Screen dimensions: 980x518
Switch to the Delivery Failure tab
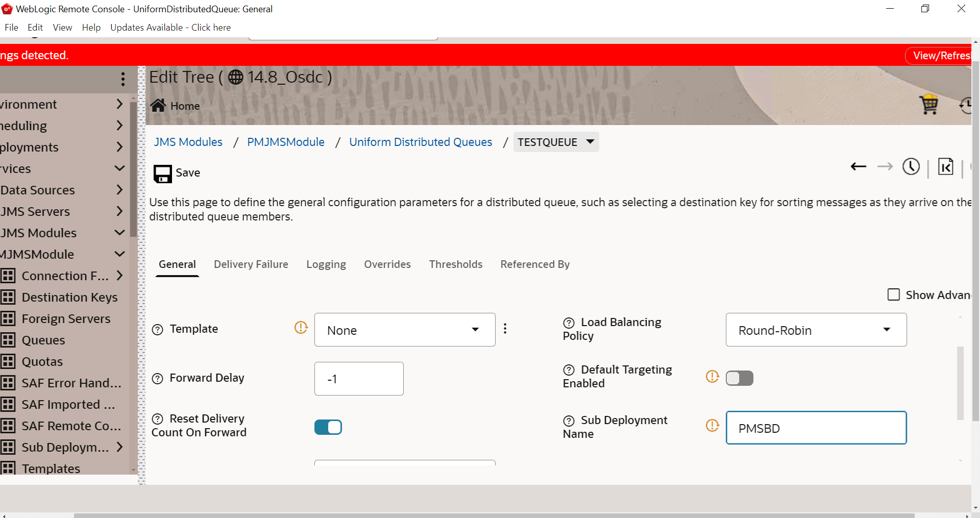pos(251,264)
